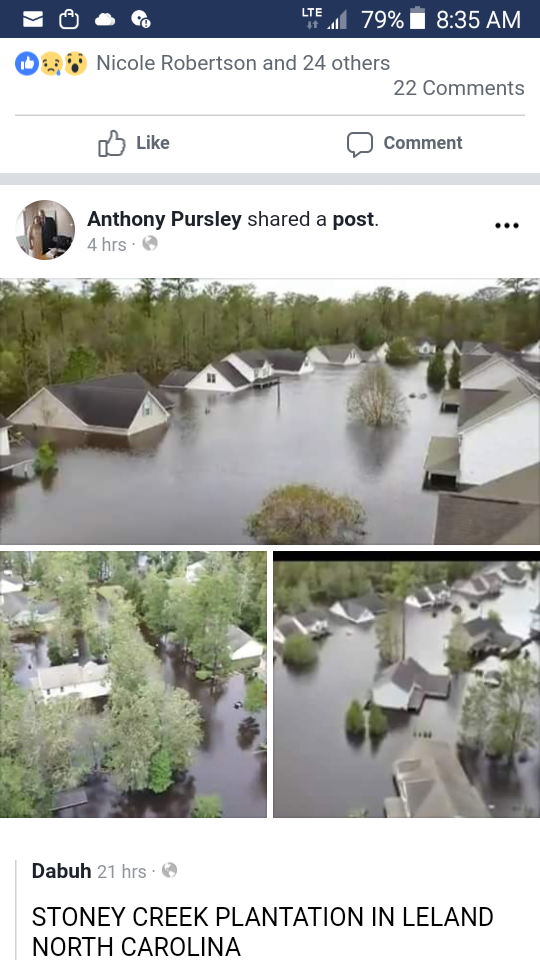
Task: Open the three-dot post options menu
Action: (x=507, y=226)
